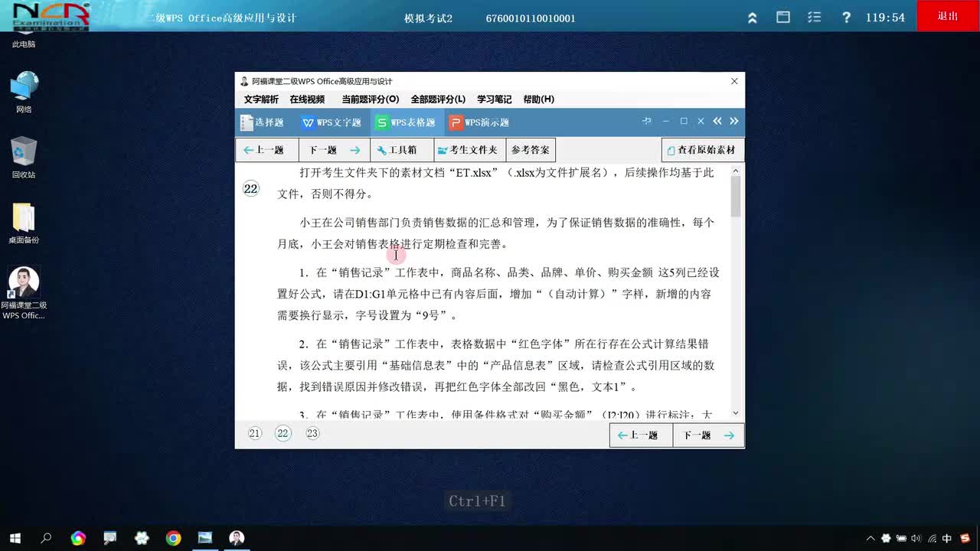The height and width of the screenshot is (551, 980).
Task: Click the double-up collapse icon in top bar
Action: [753, 18]
